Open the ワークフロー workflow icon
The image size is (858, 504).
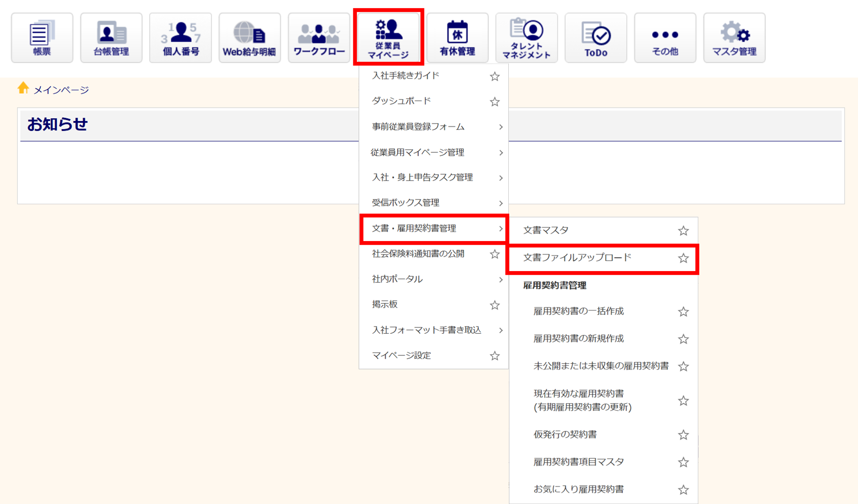point(319,38)
